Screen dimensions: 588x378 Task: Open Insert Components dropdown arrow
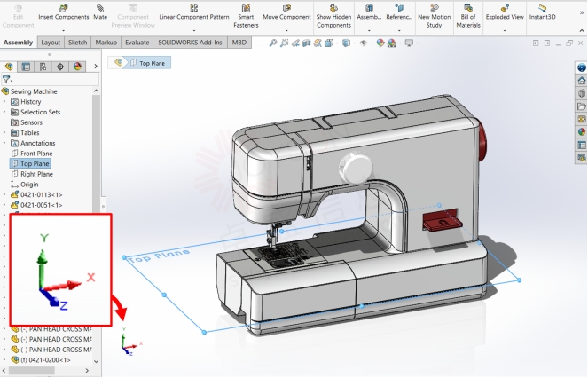coord(63,30)
